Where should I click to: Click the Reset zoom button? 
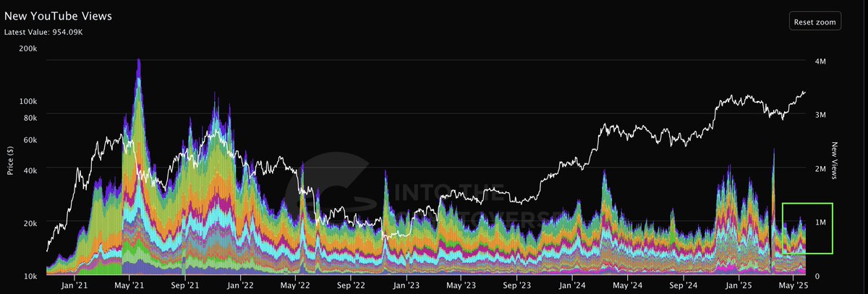pos(815,22)
